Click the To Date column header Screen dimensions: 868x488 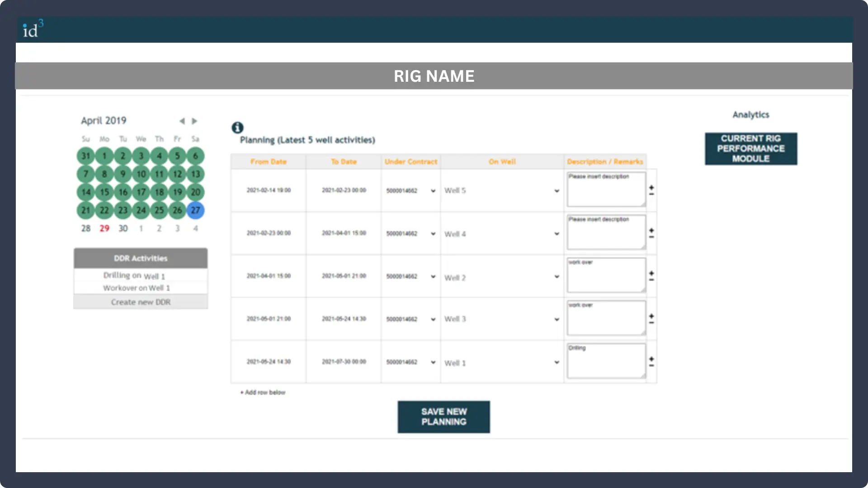pyautogui.click(x=344, y=162)
